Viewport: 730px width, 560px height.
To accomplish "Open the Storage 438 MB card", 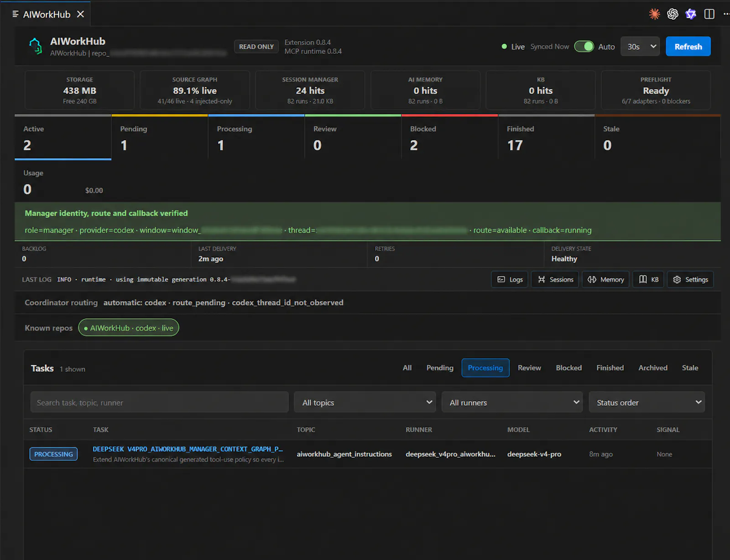I will [80, 90].
